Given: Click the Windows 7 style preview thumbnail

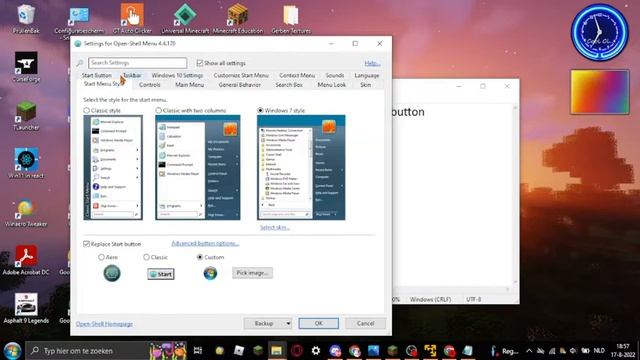Looking at the screenshot, I should click(301, 167).
